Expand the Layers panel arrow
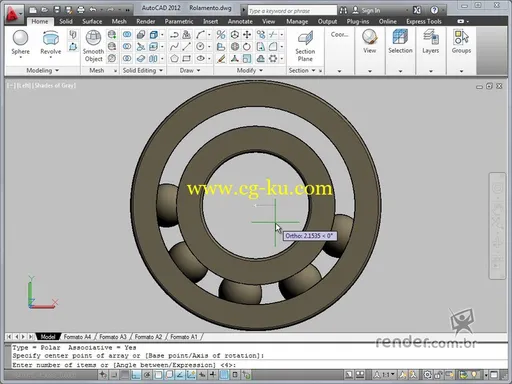This screenshot has width=512, height=384. click(x=431, y=71)
